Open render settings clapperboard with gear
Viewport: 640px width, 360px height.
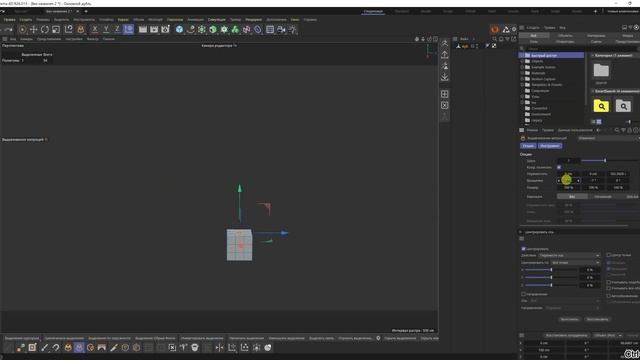pos(165,29)
